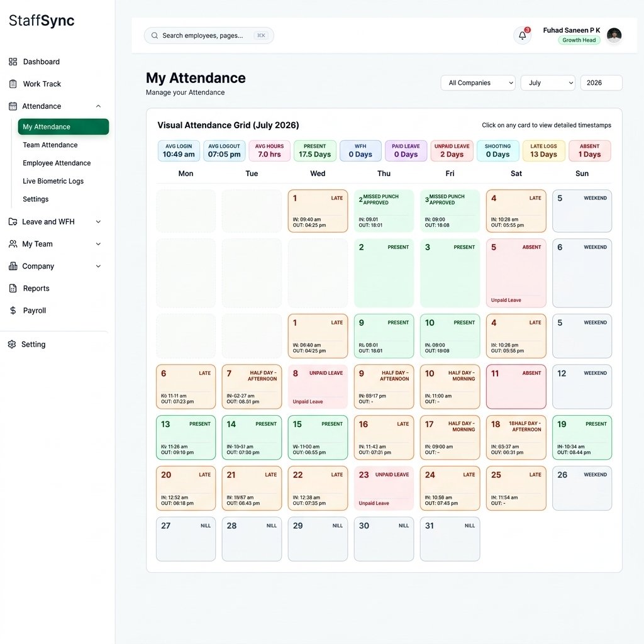Open day 25 LATE card

coord(516,488)
